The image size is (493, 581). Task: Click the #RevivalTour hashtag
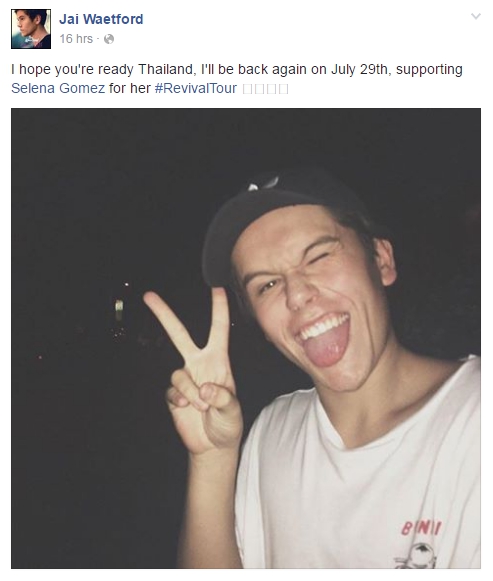pyautogui.click(x=196, y=88)
